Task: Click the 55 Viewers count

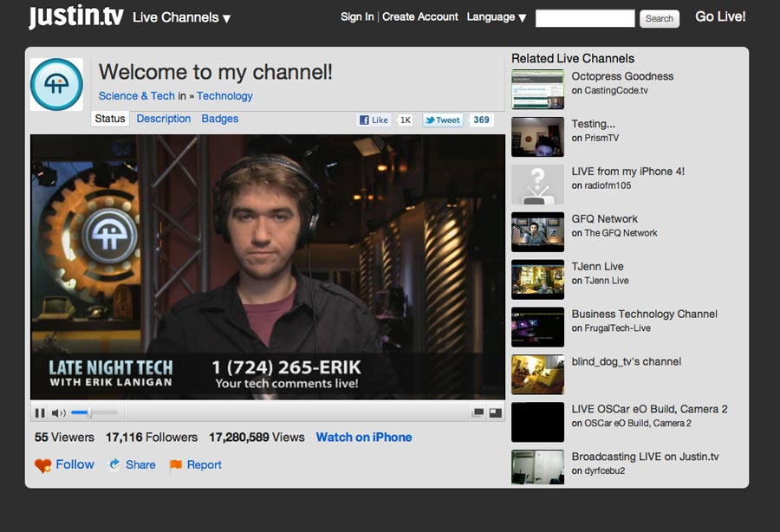Action: click(x=64, y=438)
